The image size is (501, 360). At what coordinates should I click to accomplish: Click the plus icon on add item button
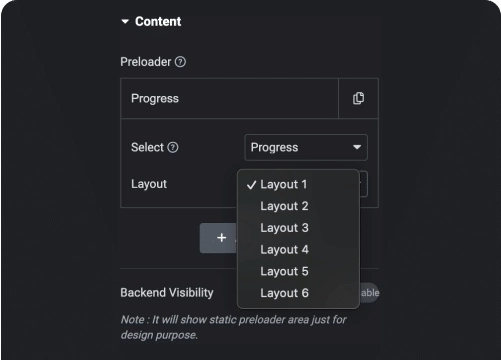point(222,238)
